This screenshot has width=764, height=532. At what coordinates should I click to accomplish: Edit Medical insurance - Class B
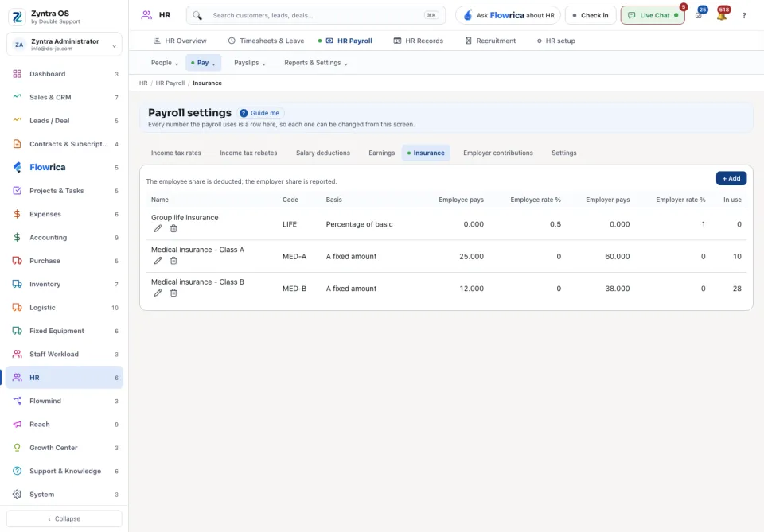158,293
